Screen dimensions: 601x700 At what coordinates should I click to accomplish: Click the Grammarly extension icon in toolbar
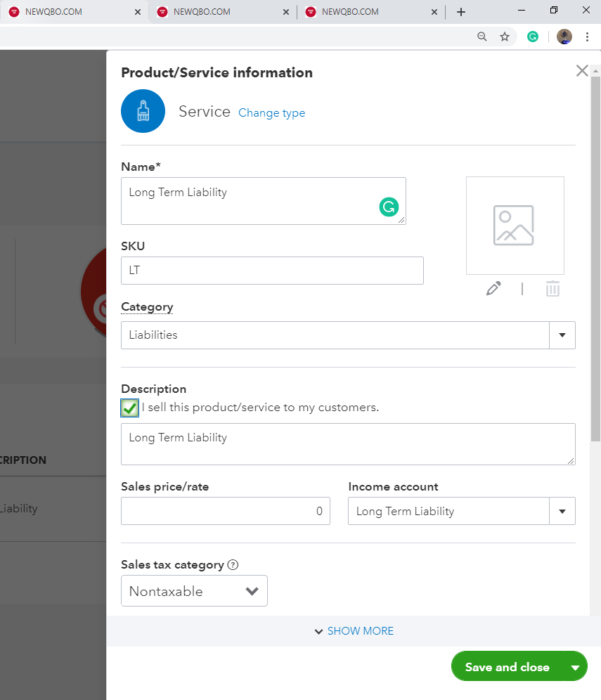point(533,37)
